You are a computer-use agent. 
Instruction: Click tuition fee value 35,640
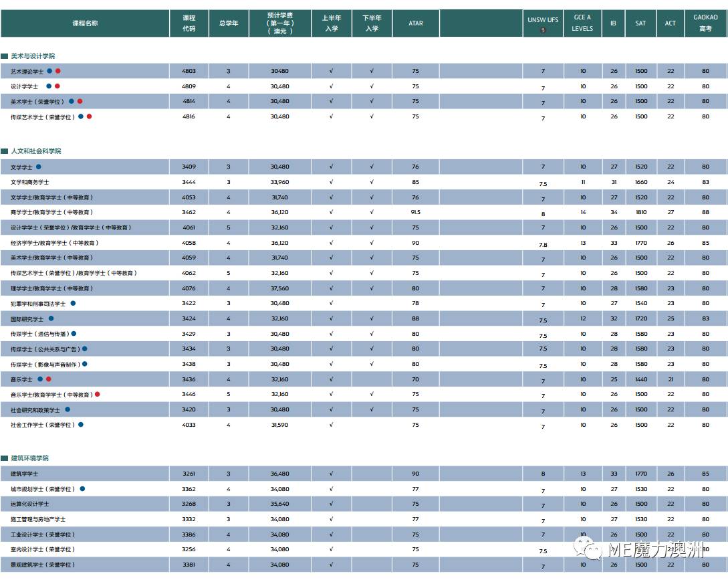[x=280, y=504]
